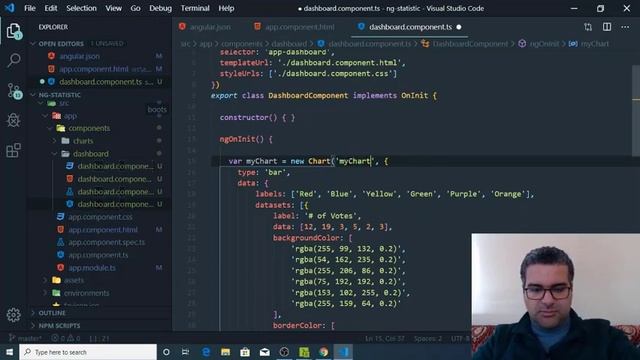
Task: Open the Debug menu
Action: [160, 8]
